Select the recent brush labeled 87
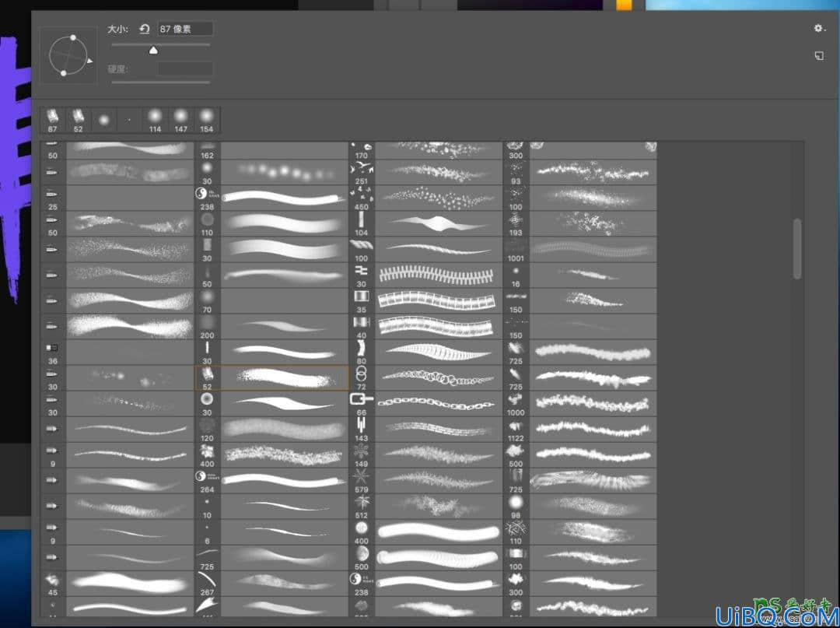 pos(53,121)
